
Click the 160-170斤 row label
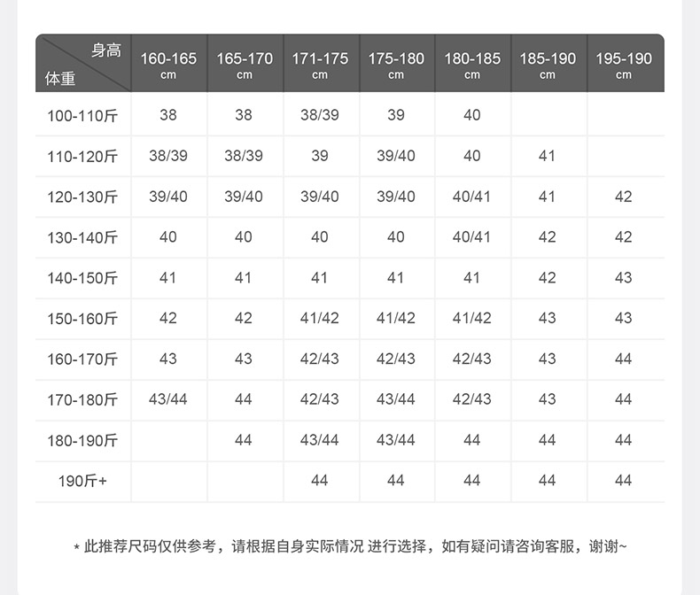[x=82, y=359]
